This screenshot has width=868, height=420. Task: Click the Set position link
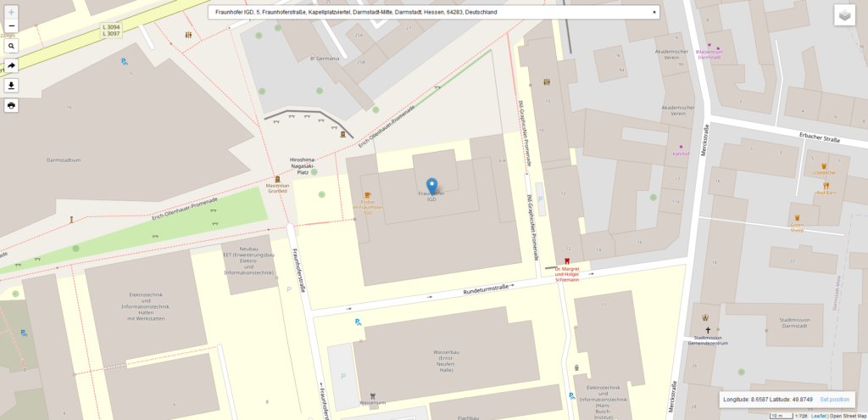click(834, 400)
